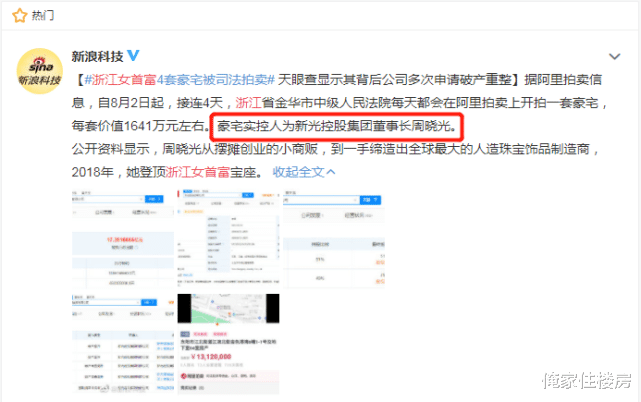Screen dimensions: 641x402
Task: Open first thumbnail with red amount figure
Action: pos(123,239)
